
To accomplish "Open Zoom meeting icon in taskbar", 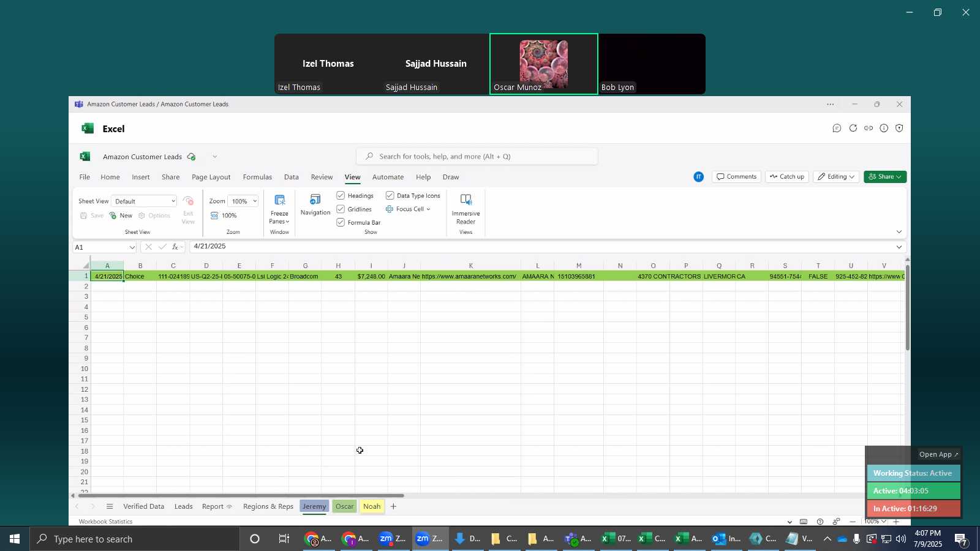I will coord(430,539).
